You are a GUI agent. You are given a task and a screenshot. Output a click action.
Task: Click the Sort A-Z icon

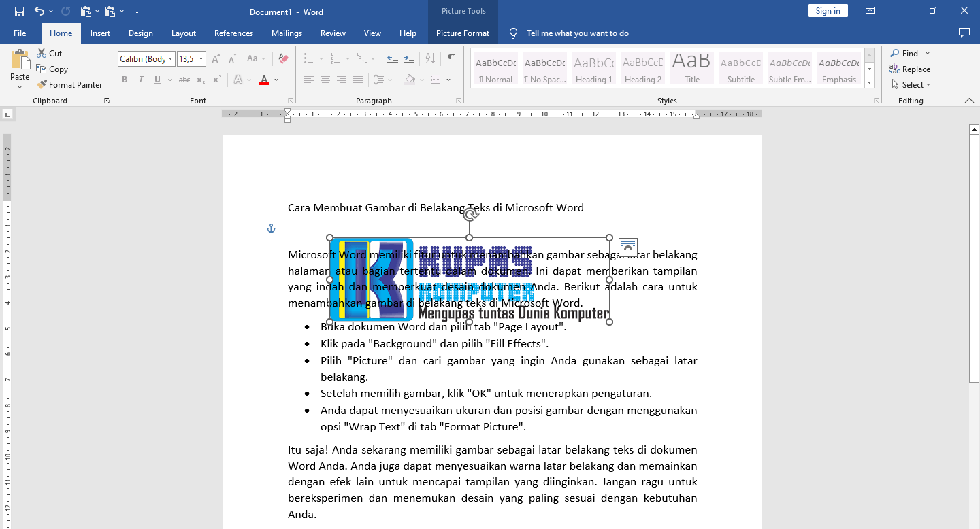pyautogui.click(x=431, y=58)
